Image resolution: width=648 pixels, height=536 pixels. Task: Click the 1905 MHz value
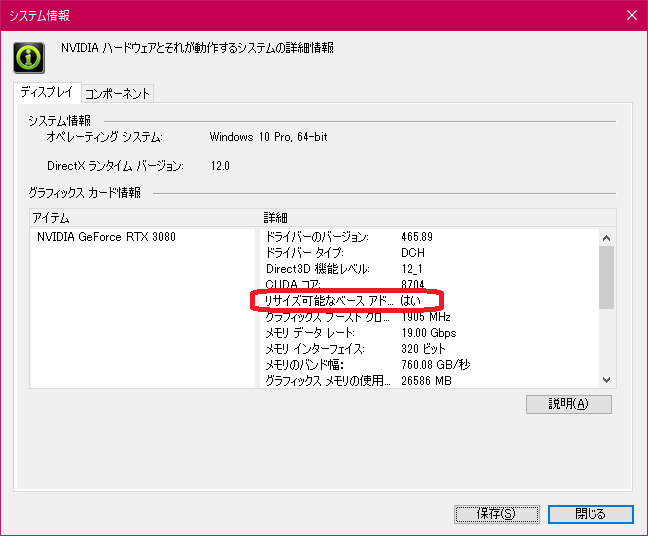tap(426, 317)
